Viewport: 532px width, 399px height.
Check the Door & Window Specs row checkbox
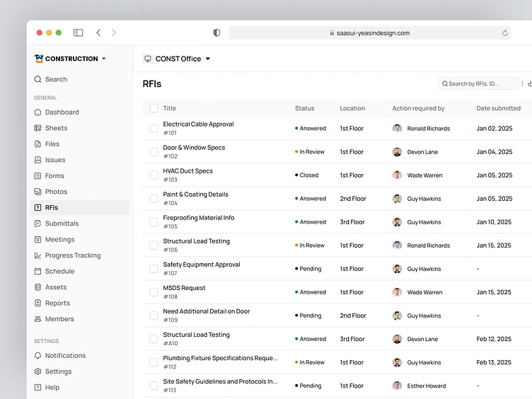pyautogui.click(x=154, y=151)
